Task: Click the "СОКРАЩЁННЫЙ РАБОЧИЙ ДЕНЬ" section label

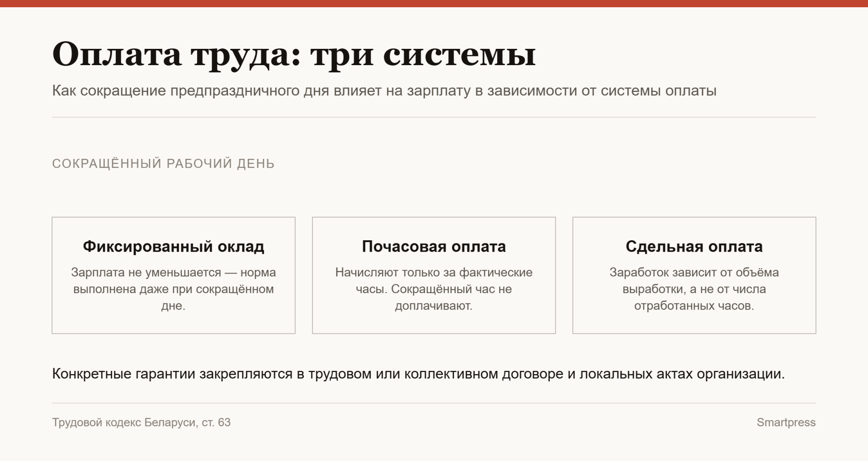Action: click(163, 163)
